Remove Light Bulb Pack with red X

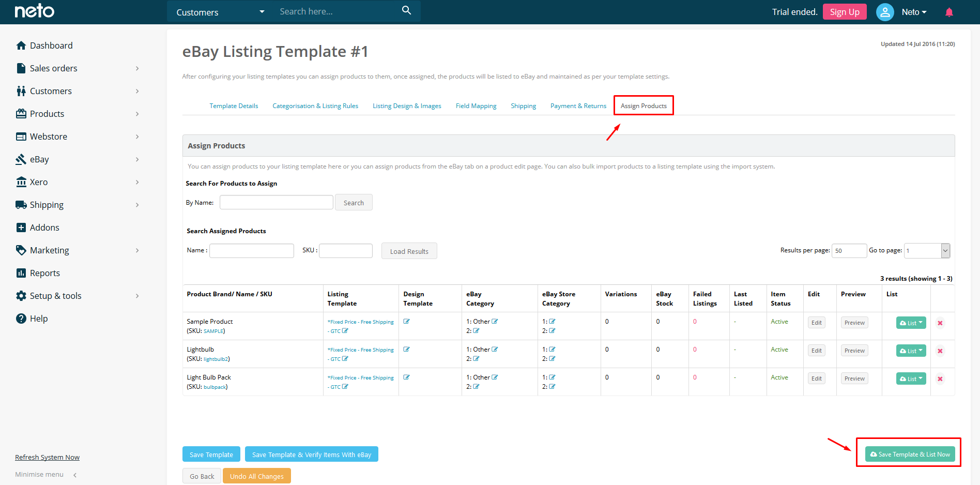940,379
